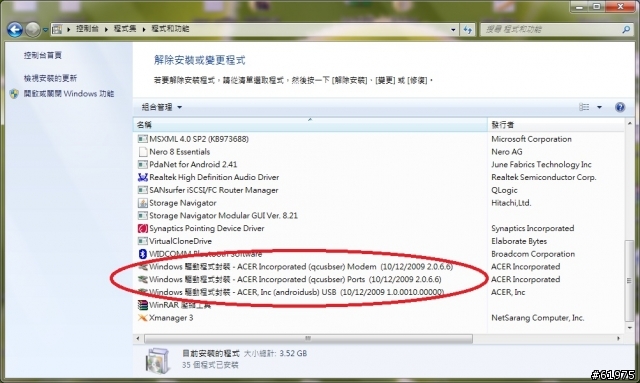Click the MSXML 4.0 SP2 program icon
Screen dimensions: 640x383
(142, 139)
